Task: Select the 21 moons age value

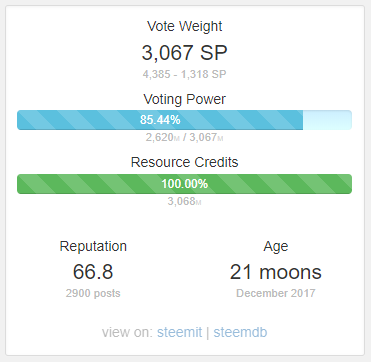Action: point(276,272)
